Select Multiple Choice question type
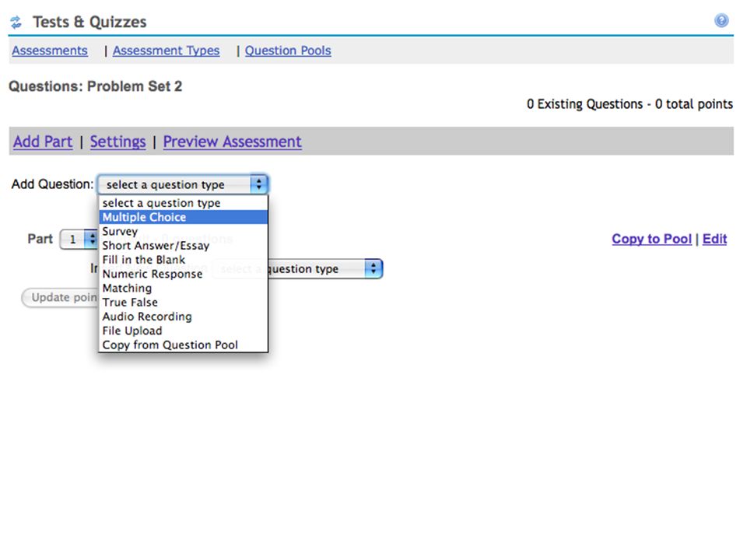747x560 pixels. [x=184, y=217]
